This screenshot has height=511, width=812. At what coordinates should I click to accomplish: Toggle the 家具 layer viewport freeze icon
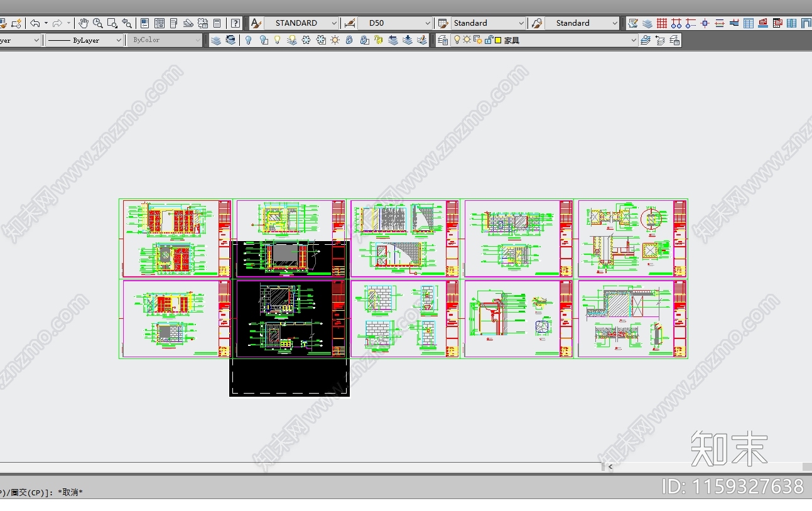tap(478, 40)
